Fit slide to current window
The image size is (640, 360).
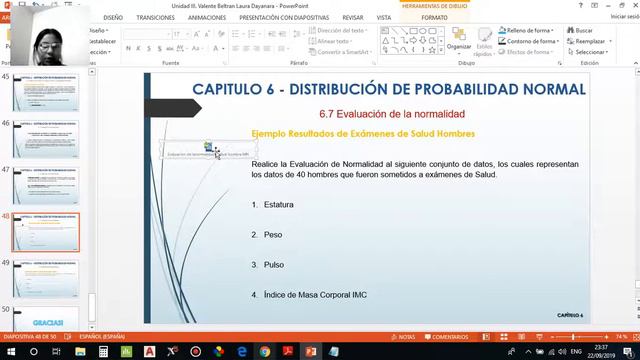coord(636,337)
